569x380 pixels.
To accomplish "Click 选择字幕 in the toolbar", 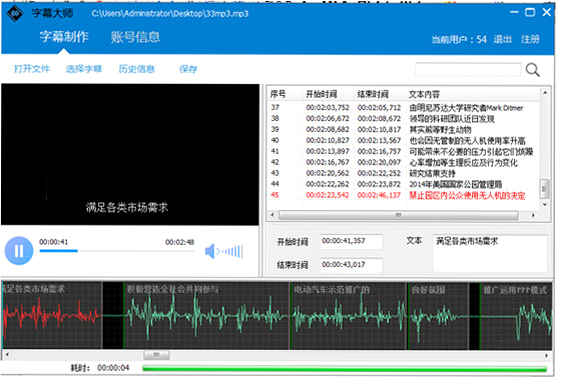I will point(84,69).
